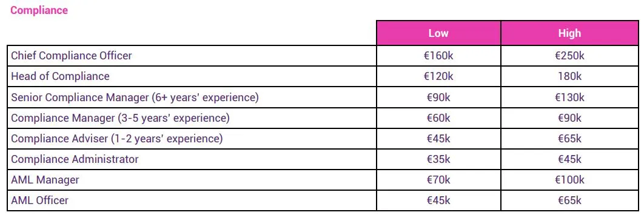Select the €130k high salary cell
Viewport: 644px width, 218px height.
click(569, 97)
